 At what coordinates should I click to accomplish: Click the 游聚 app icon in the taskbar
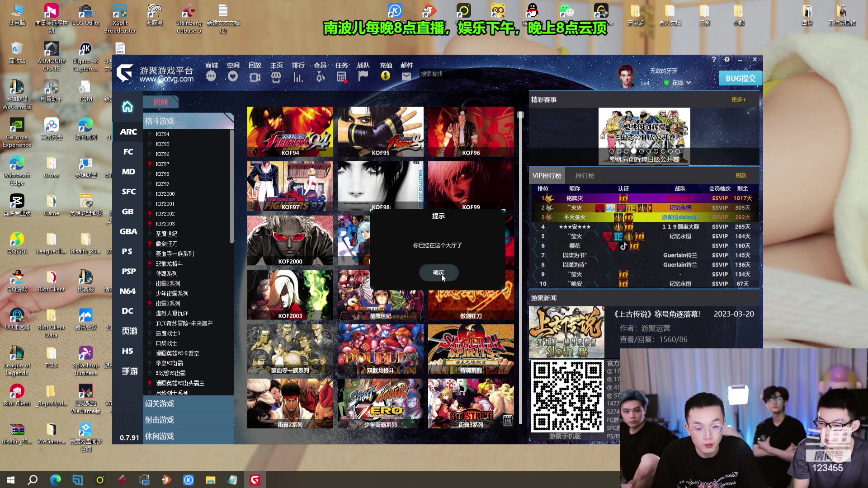coord(255,480)
